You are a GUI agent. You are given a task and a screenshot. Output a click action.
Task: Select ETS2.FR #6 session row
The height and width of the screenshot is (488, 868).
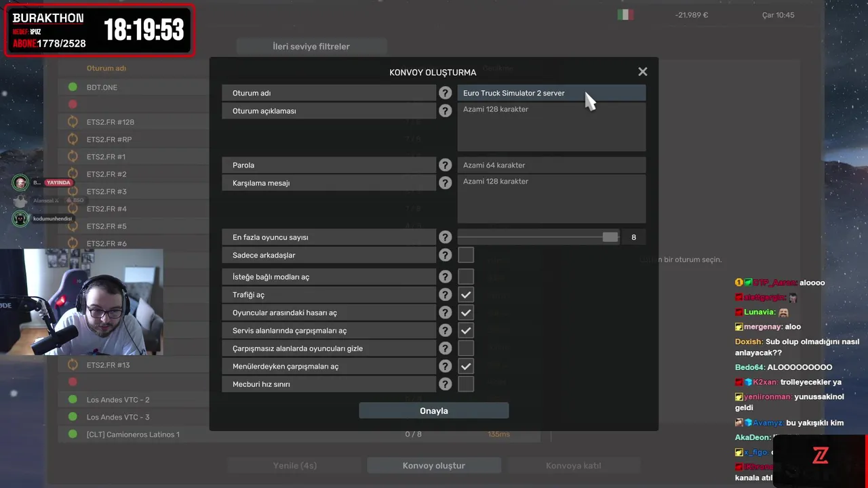click(134, 243)
